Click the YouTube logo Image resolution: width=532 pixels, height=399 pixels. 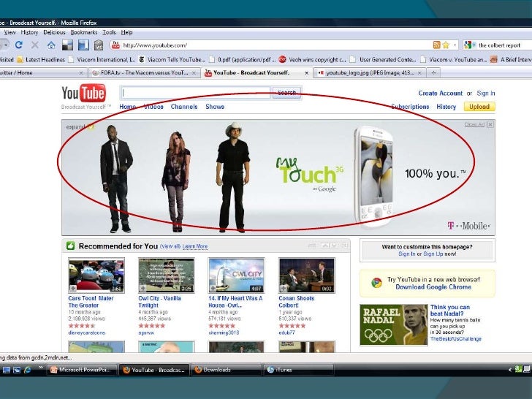point(84,93)
